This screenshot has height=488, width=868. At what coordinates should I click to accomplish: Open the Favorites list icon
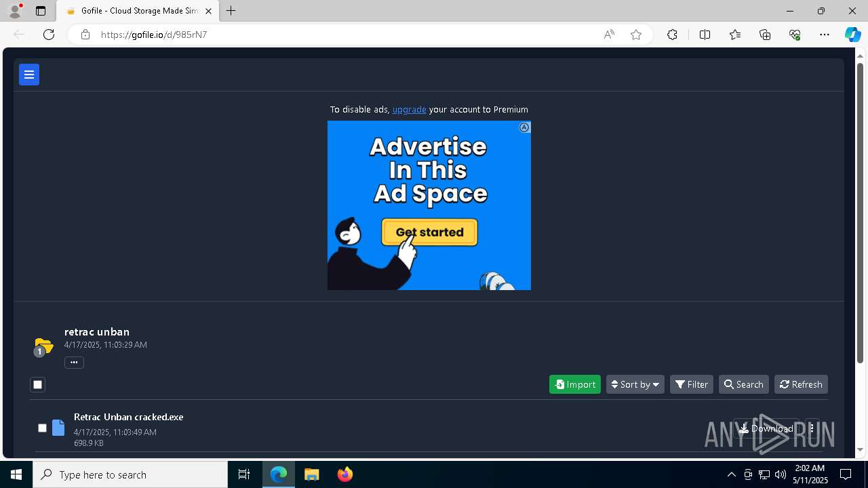pos(735,35)
